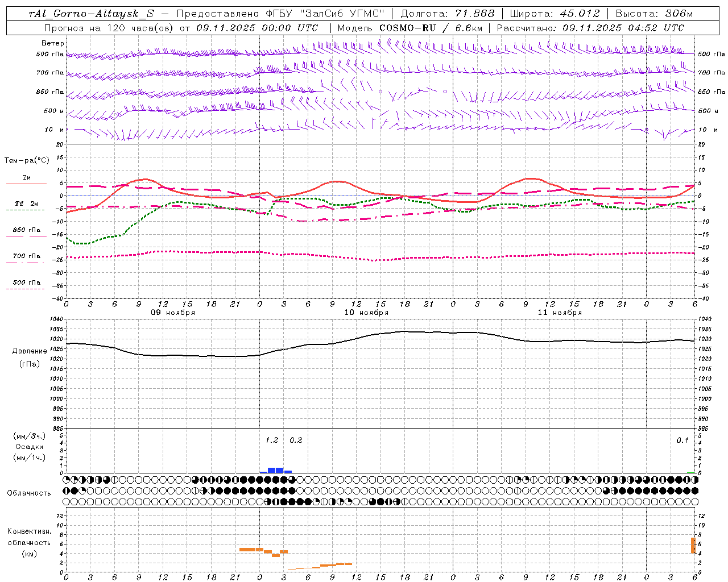Click the 10 ноября date label
Screen dimensions: 728x582
point(366,313)
